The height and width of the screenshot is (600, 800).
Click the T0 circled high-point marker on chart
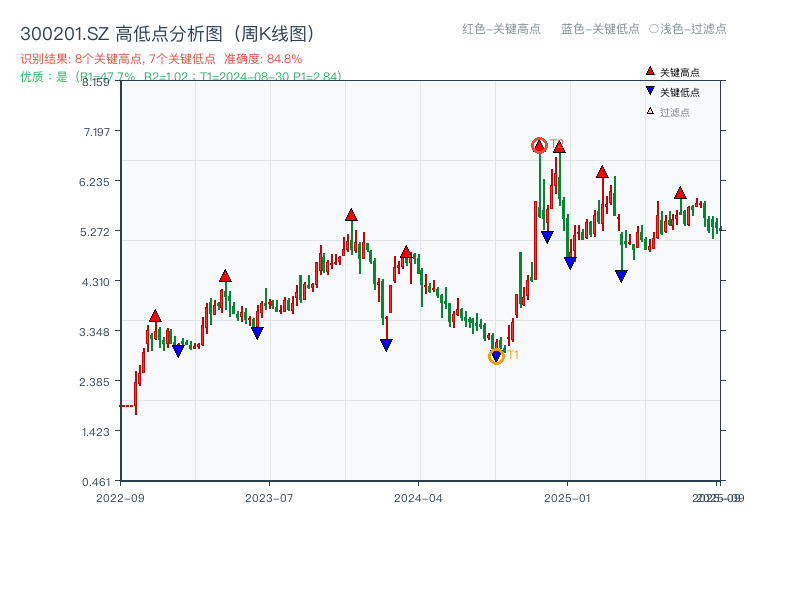coord(538,145)
